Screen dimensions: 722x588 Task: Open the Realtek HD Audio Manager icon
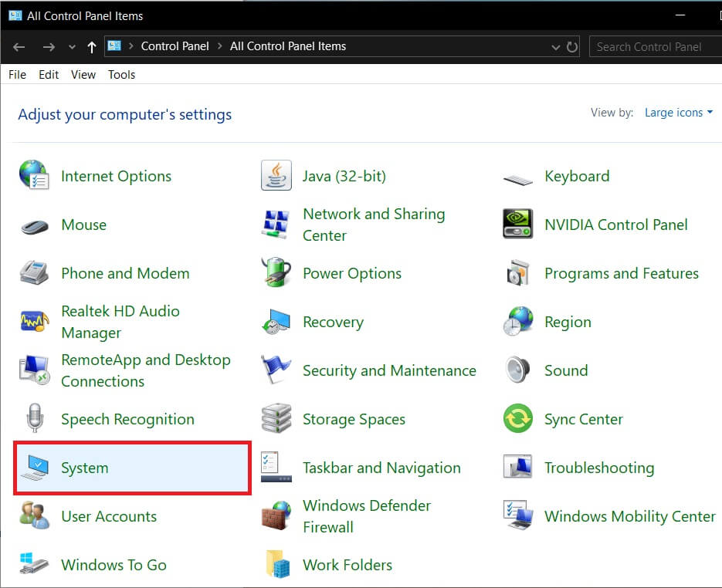click(x=35, y=321)
